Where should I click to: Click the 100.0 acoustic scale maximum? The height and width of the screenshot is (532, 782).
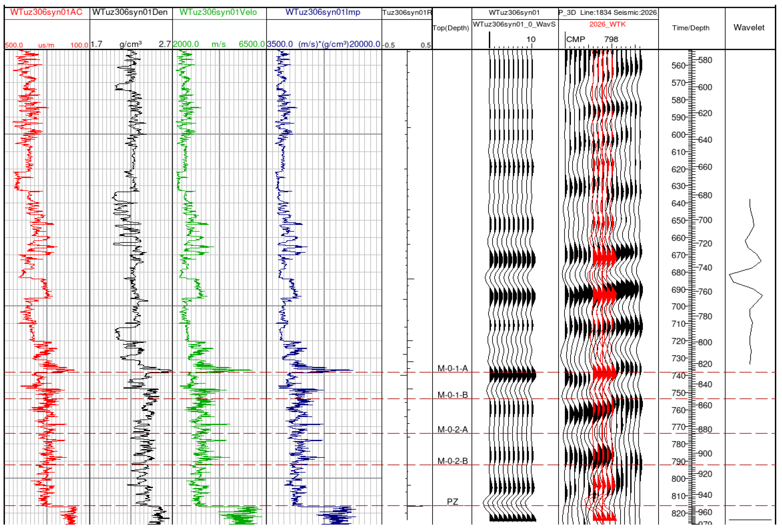(79, 45)
